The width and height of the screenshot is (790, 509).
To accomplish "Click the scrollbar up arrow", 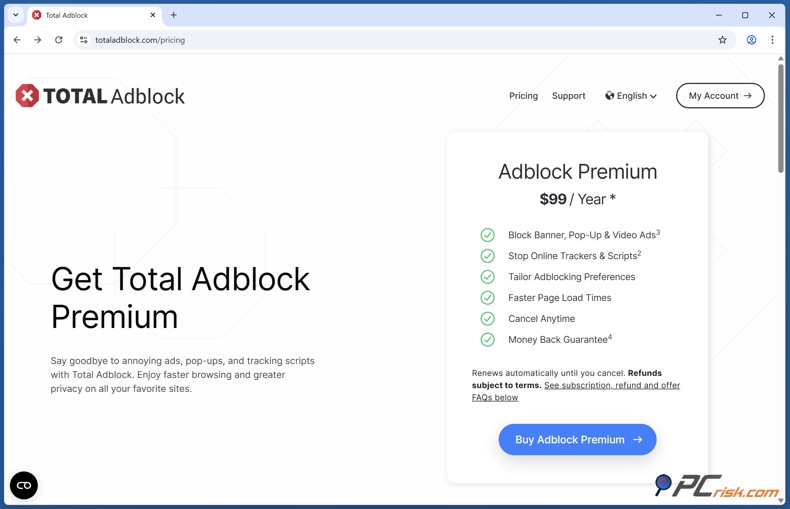I will tap(780, 59).
